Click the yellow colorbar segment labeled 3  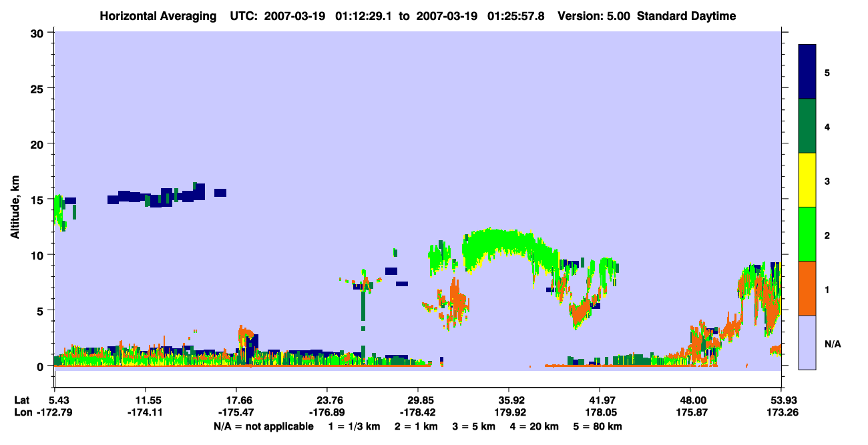tap(807, 180)
